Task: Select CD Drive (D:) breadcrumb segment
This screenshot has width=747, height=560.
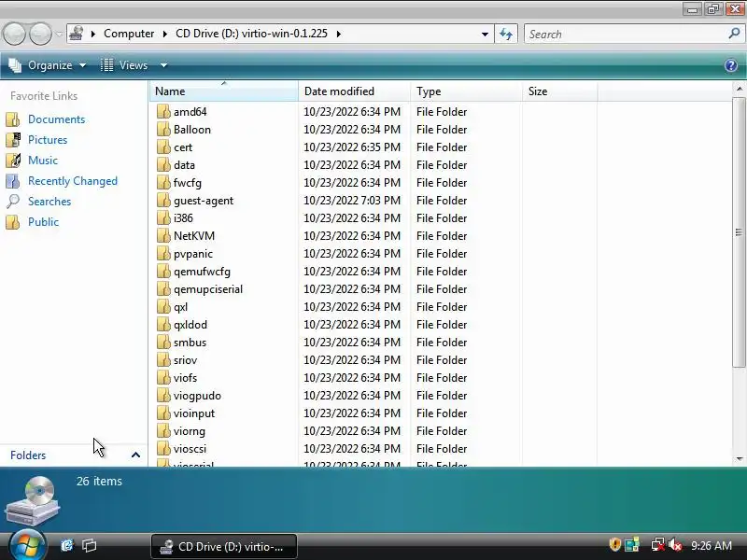Action: click(x=251, y=34)
